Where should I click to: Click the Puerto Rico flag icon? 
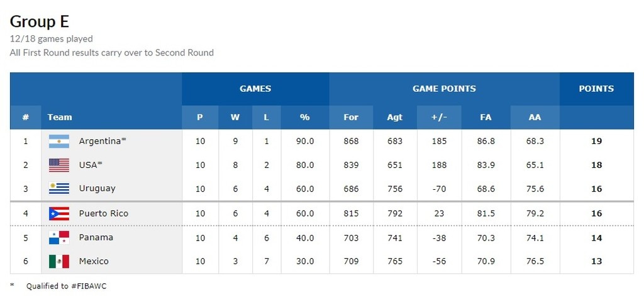[58, 214]
